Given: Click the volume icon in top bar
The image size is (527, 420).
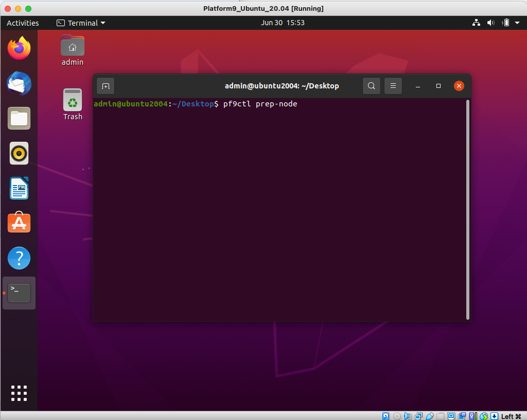Looking at the screenshot, I should pyautogui.click(x=490, y=23).
